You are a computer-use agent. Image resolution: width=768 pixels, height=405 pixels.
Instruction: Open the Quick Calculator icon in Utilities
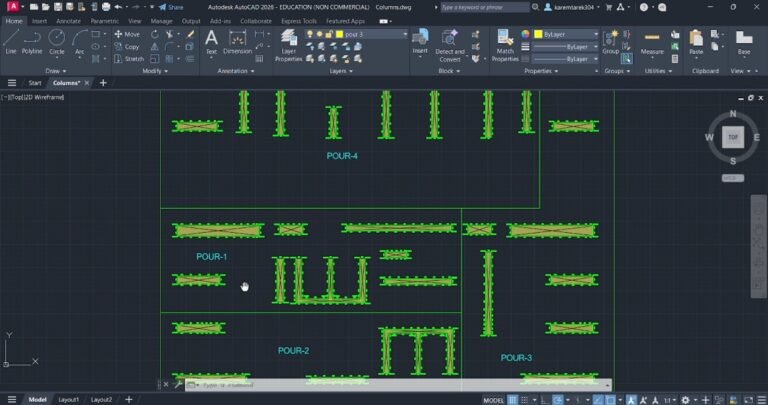675,59
